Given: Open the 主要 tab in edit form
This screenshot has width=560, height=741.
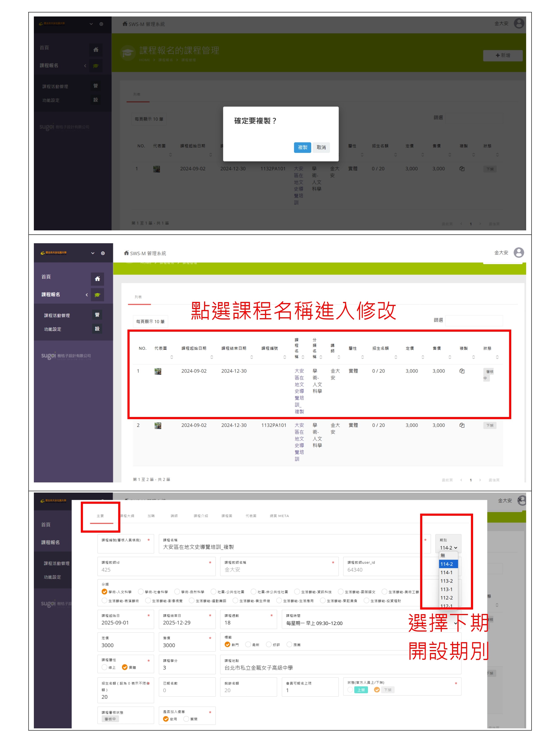Looking at the screenshot, I should pyautogui.click(x=100, y=516).
